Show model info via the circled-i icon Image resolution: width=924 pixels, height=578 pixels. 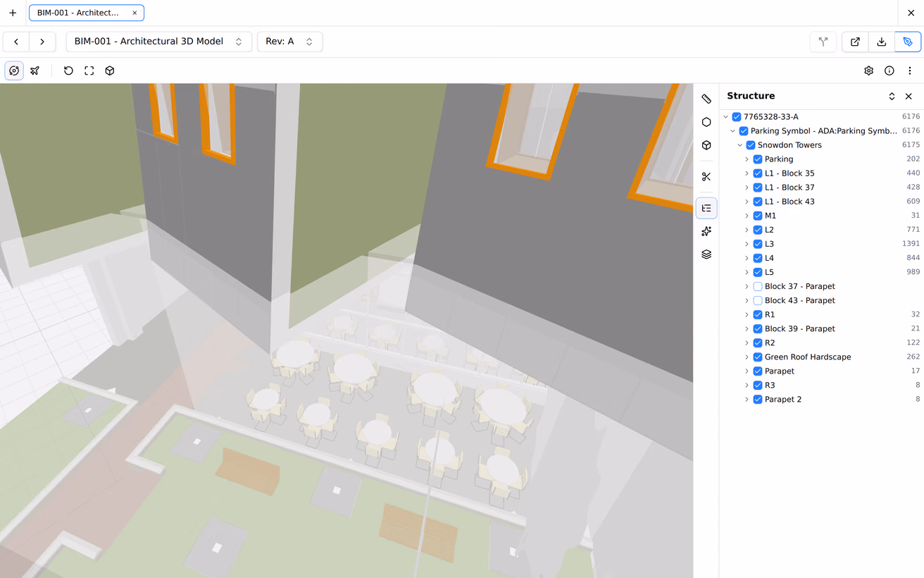coord(889,70)
